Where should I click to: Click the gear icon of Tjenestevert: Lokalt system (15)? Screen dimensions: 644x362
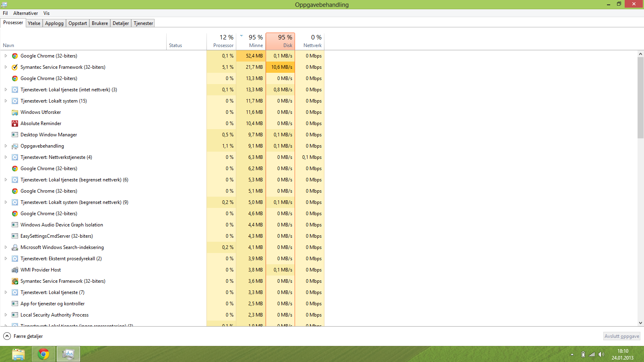click(15, 101)
